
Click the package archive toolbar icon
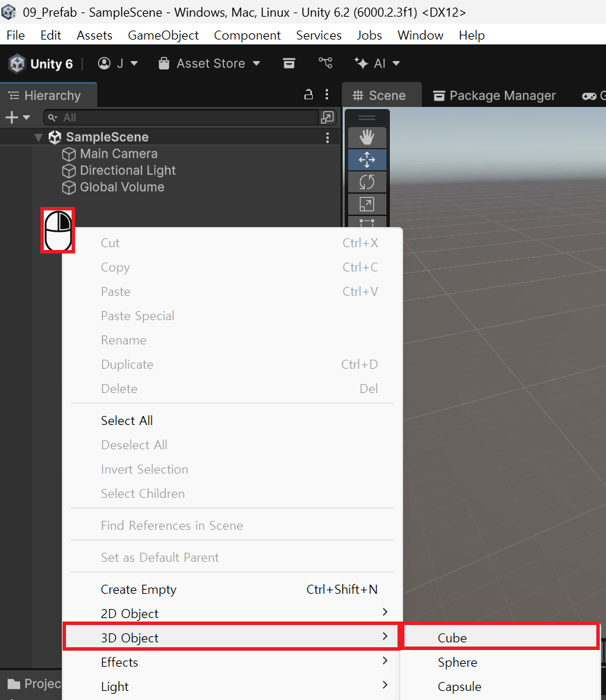tap(289, 63)
